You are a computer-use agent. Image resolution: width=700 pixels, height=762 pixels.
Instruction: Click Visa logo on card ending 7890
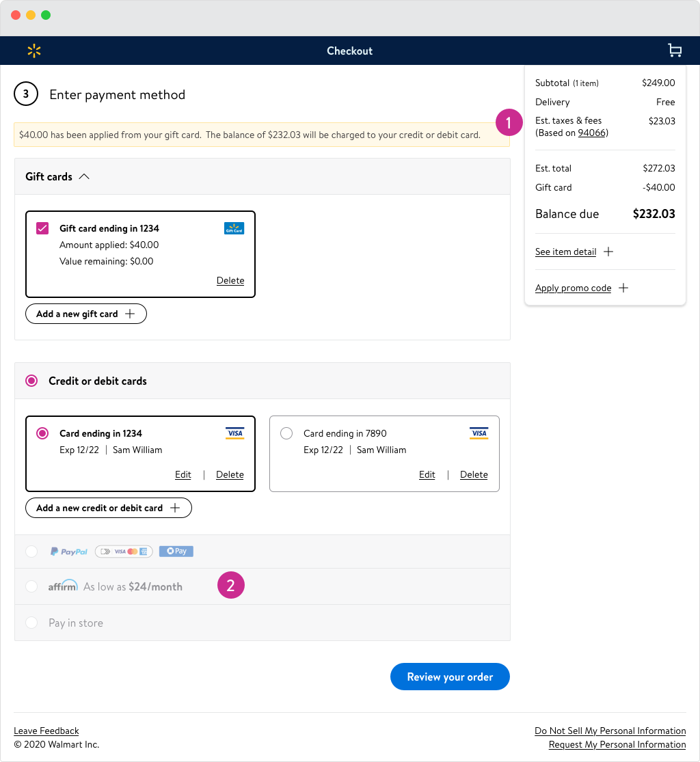479,433
